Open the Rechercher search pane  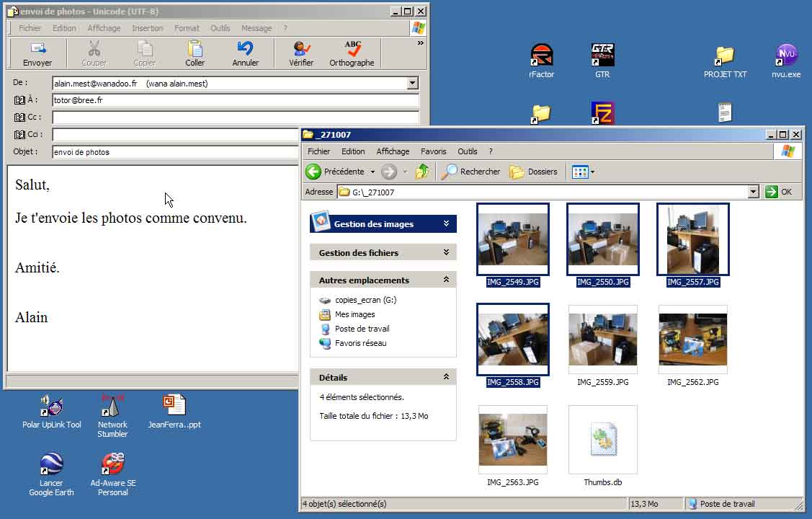pos(470,172)
